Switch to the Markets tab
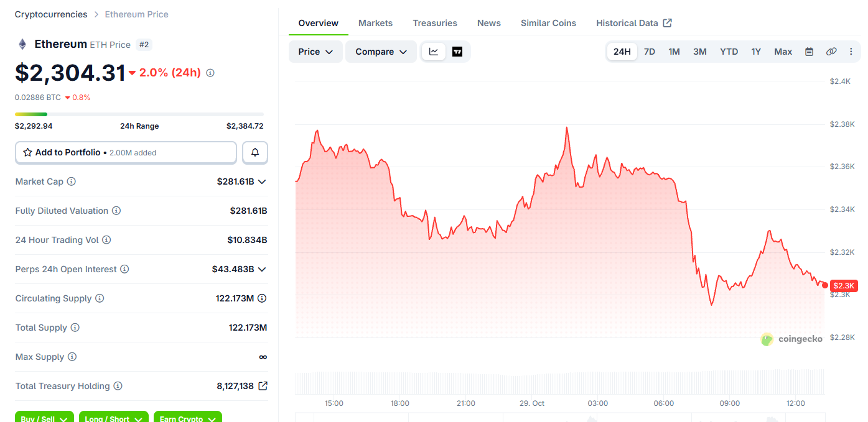Viewport: 868px width, 422px height. [375, 23]
